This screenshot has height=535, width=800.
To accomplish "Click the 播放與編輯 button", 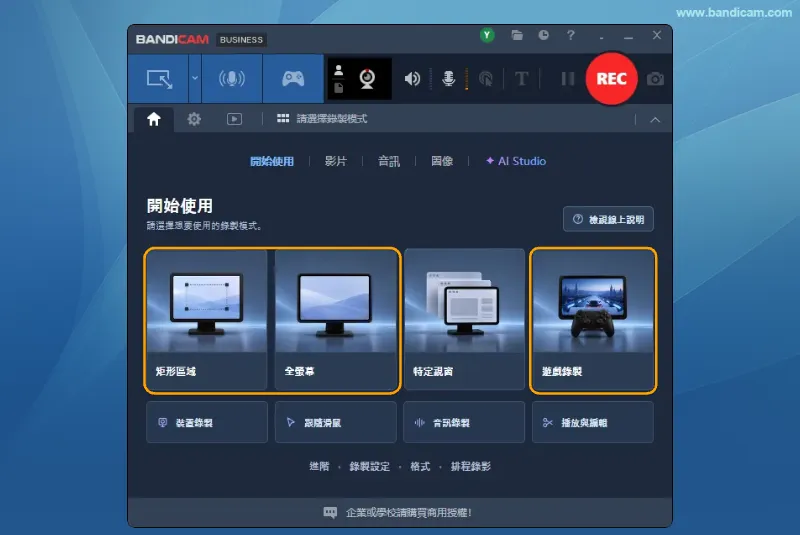I will tap(593, 422).
